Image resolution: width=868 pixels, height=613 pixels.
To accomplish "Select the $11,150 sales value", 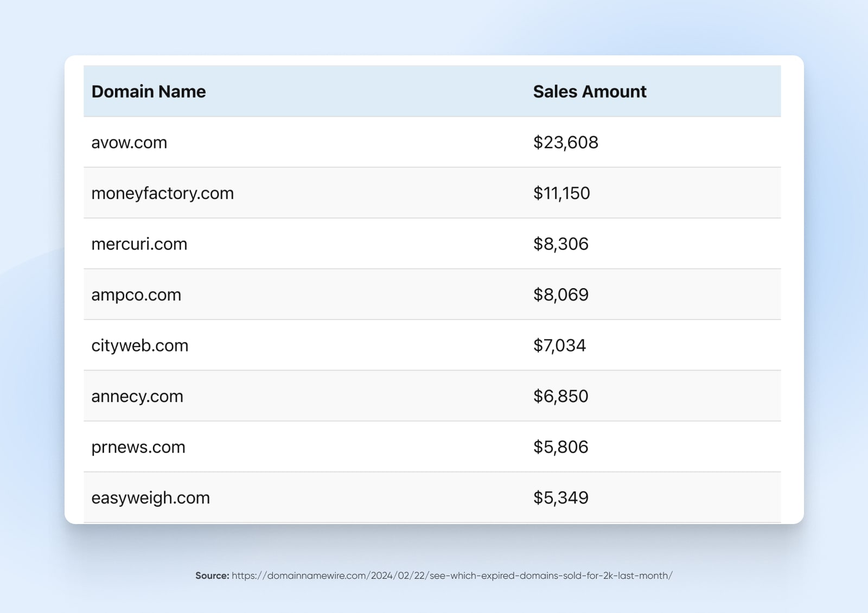I will point(562,193).
